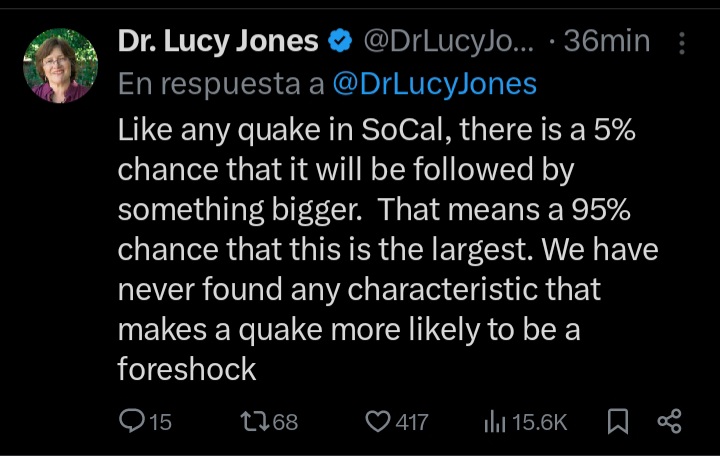Screen dimensions: 720x456
Task: Open Dr. Lucy Jones's profile photo
Action: click(x=60, y=65)
